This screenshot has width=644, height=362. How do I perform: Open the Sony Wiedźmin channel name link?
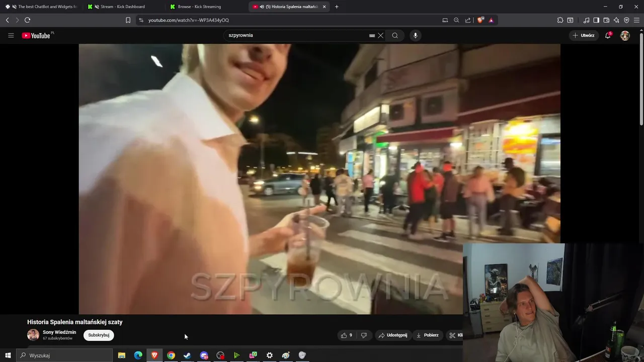pos(59,332)
